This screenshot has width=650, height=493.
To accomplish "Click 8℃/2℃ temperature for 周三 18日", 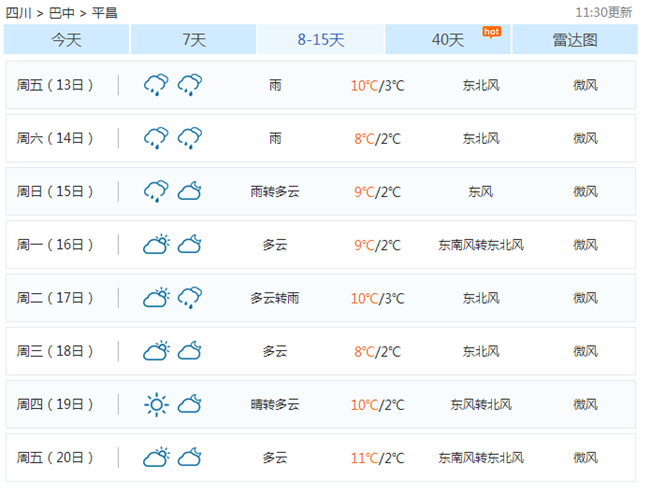I will (378, 352).
